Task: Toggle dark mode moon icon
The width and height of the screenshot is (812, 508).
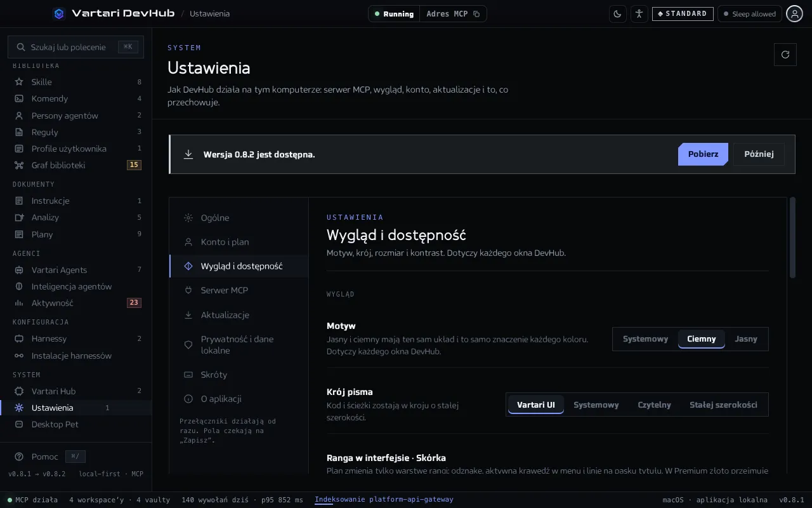Action: click(618, 14)
